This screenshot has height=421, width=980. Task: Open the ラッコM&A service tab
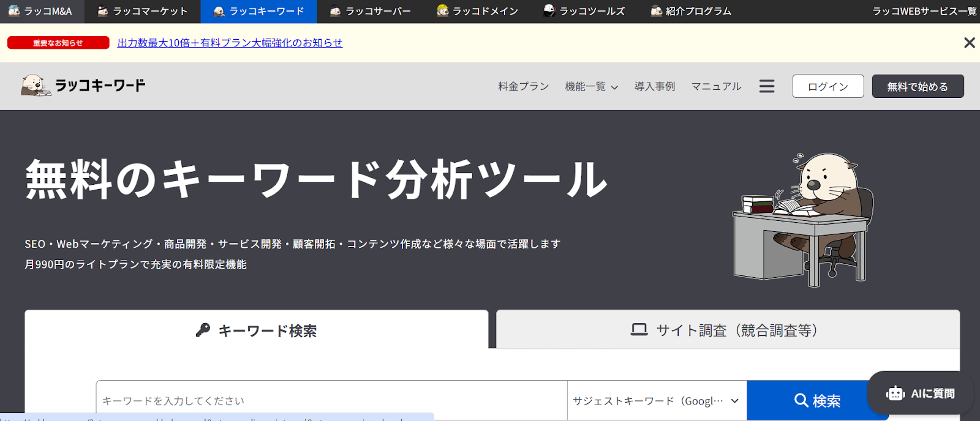coord(42,11)
